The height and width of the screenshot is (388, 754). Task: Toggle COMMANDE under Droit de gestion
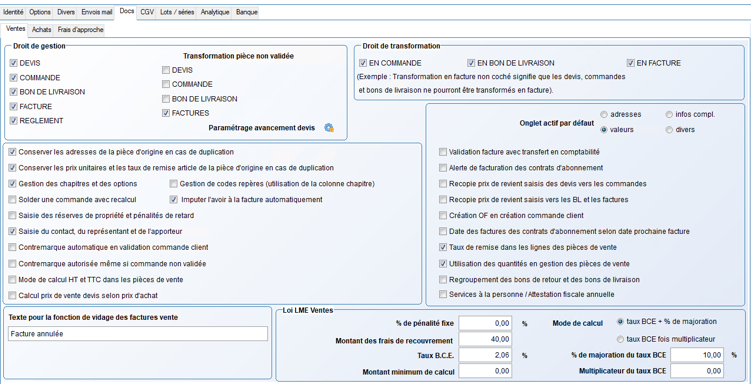13,77
